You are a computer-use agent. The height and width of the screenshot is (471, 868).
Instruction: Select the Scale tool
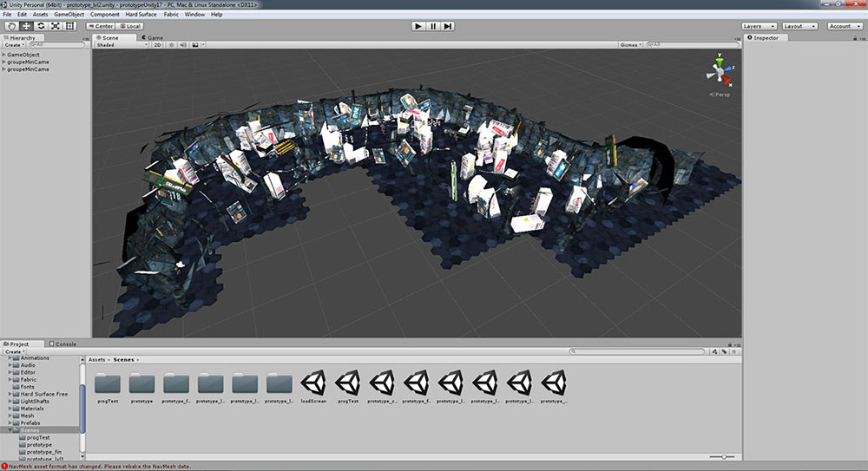coord(56,26)
